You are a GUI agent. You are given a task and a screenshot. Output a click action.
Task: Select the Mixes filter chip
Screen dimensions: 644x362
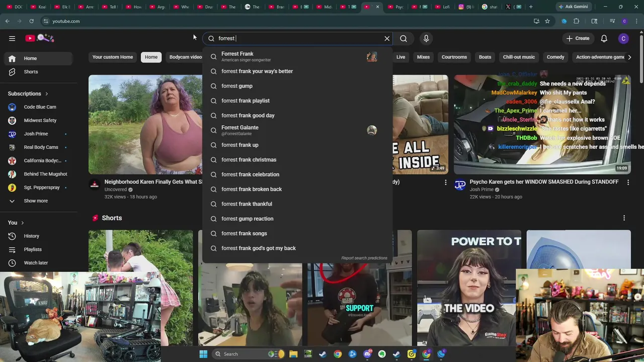tap(423, 57)
